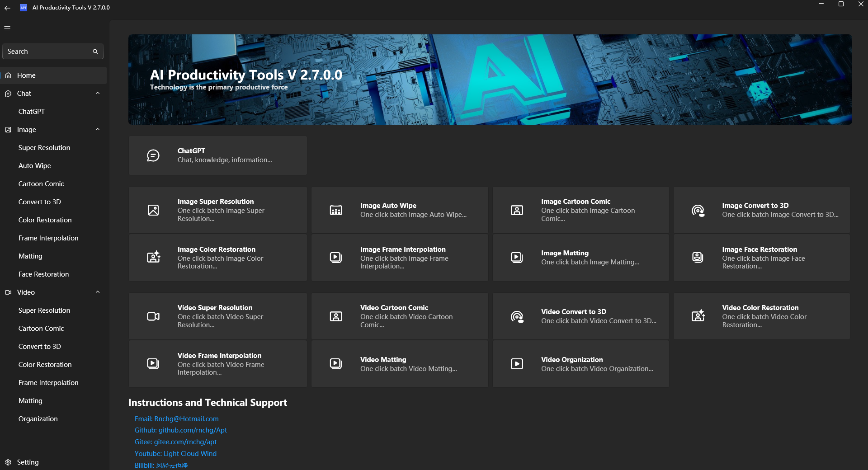868x470 pixels.
Task: Select the Image Super Resolution picture icon
Action: tap(153, 210)
